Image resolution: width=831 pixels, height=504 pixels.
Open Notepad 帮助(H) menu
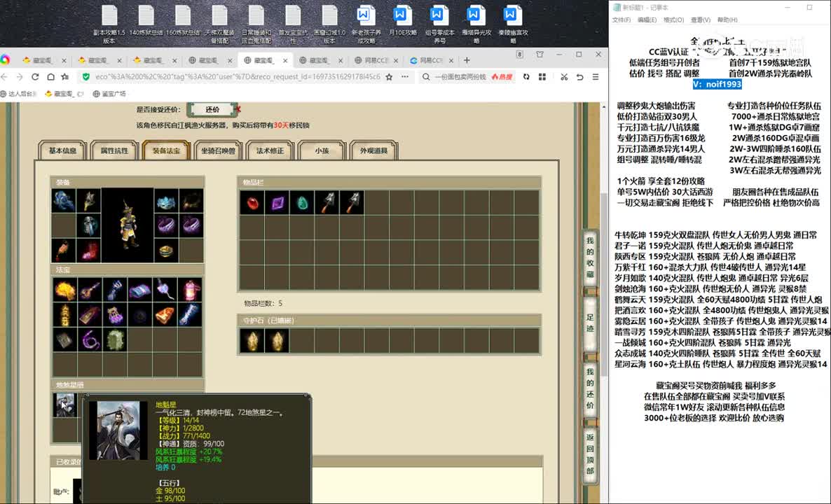pos(727,20)
